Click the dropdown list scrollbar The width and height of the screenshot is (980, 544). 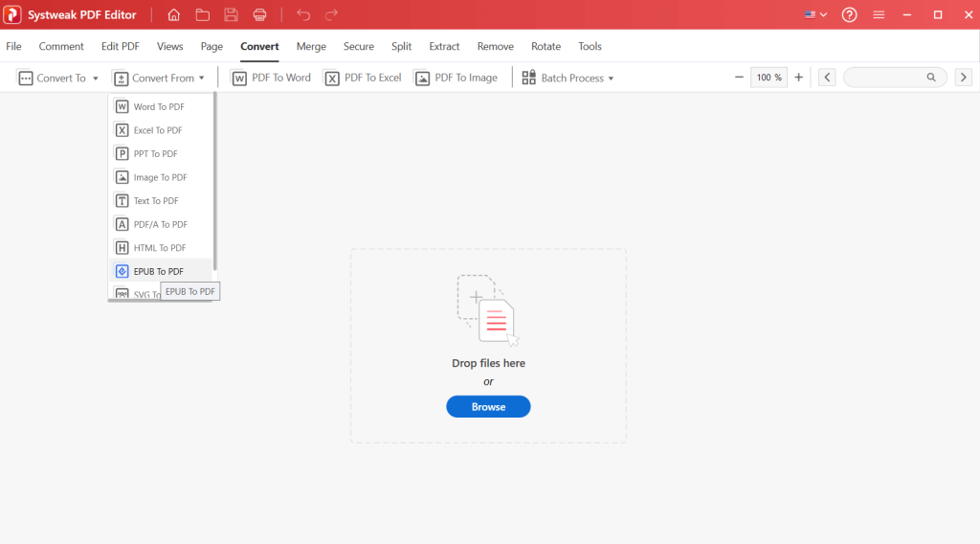pyautogui.click(x=215, y=181)
